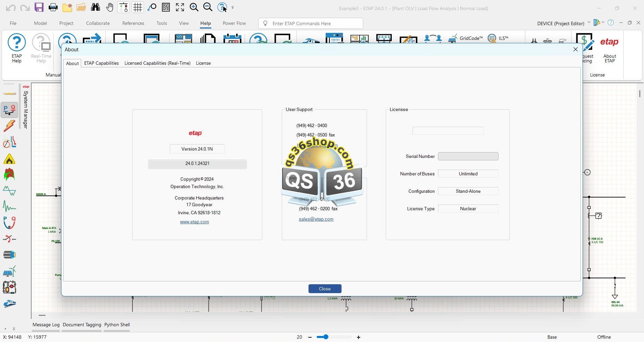Select the protection coordination curves mode icon
The image size is (644, 342).
click(x=9, y=142)
